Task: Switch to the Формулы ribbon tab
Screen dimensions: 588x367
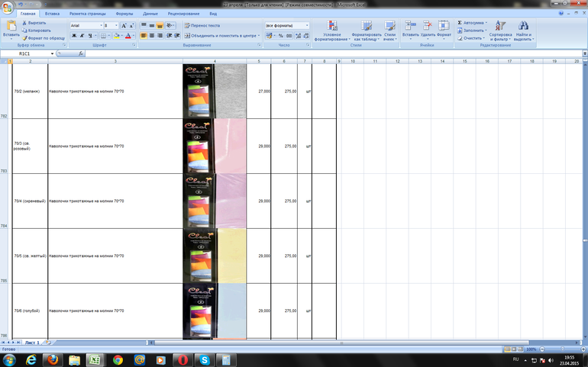Action: (124, 14)
